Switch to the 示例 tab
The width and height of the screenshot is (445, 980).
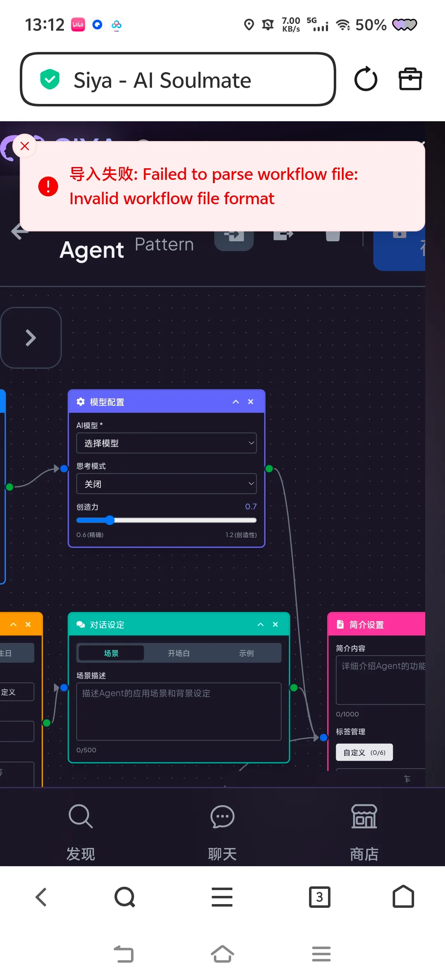[246, 653]
